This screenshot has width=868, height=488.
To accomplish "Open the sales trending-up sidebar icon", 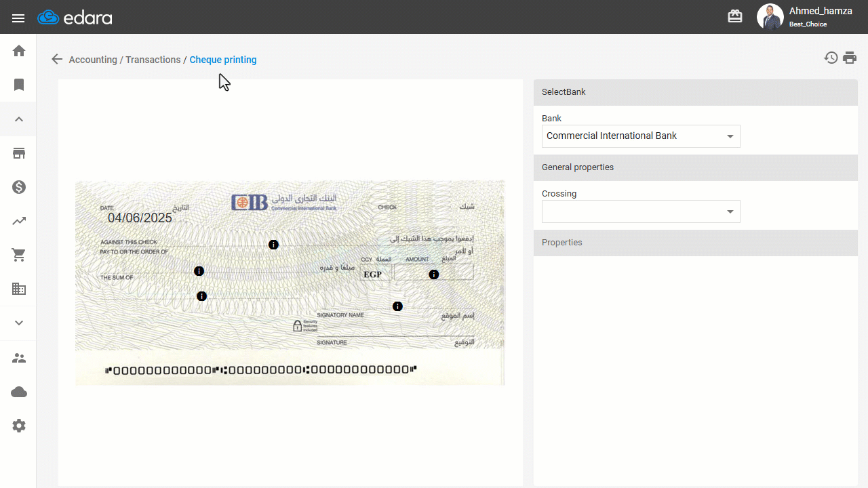I will pos(19,221).
